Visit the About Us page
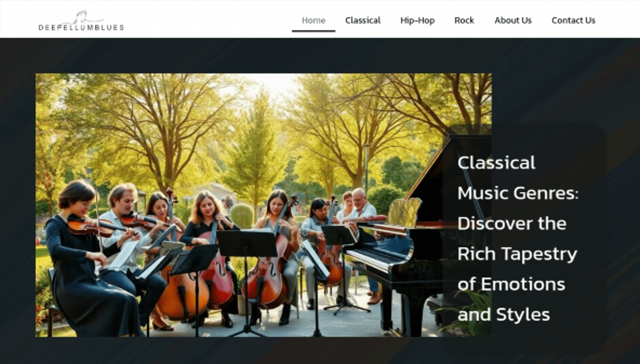 pos(513,20)
